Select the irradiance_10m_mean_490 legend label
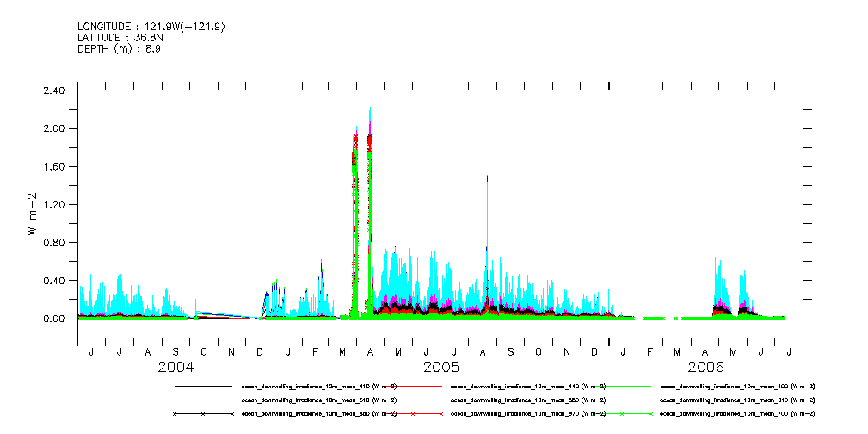 pos(736,387)
